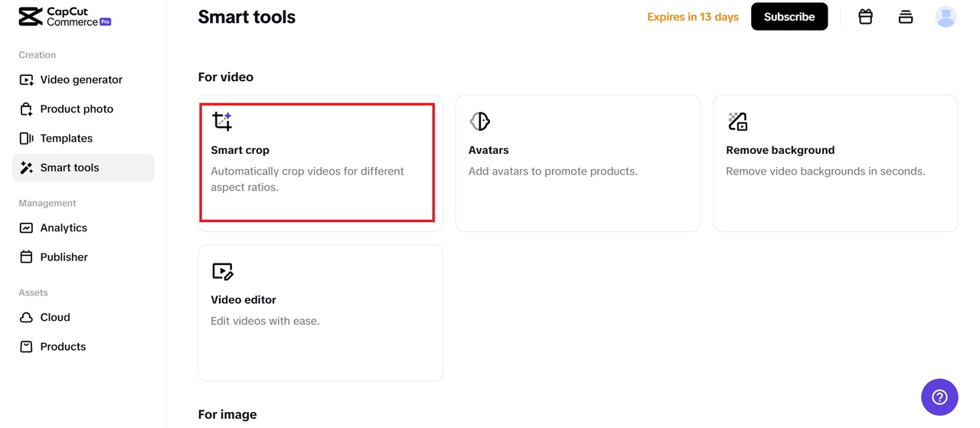The image size is (980, 428).
Task: Go to Product photo in sidebar
Action: tap(77, 109)
